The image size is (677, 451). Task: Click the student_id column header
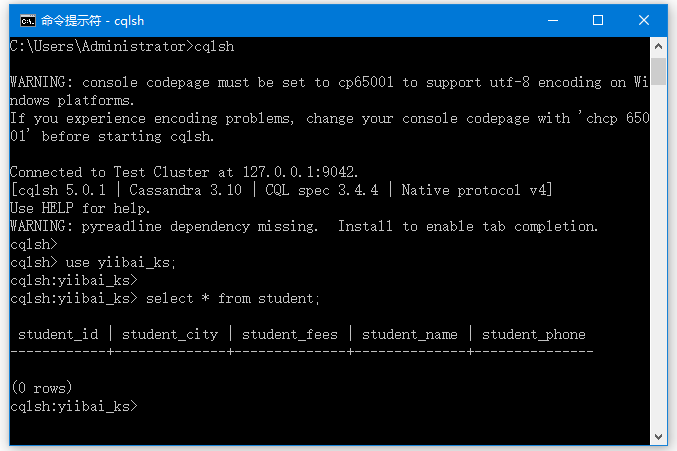(58, 334)
